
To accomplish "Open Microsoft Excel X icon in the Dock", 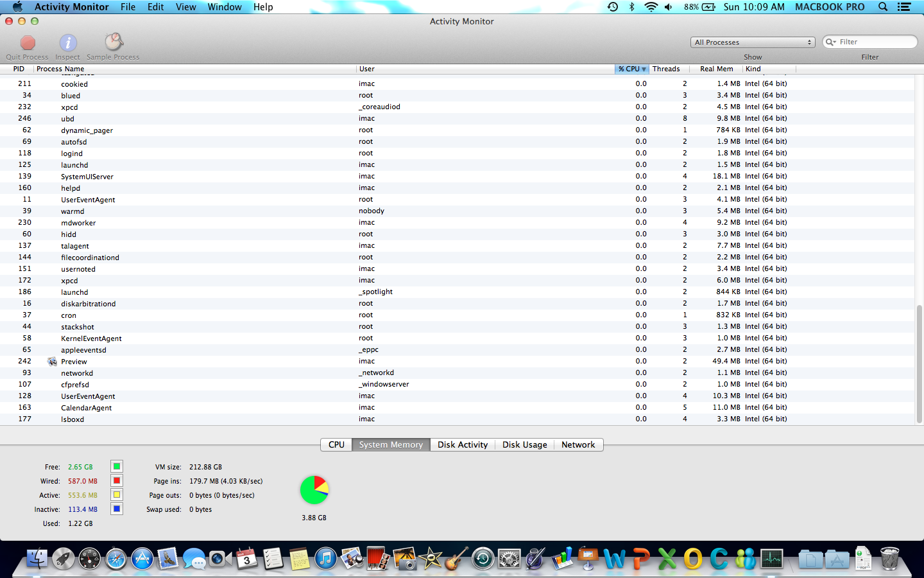I will point(667,559).
